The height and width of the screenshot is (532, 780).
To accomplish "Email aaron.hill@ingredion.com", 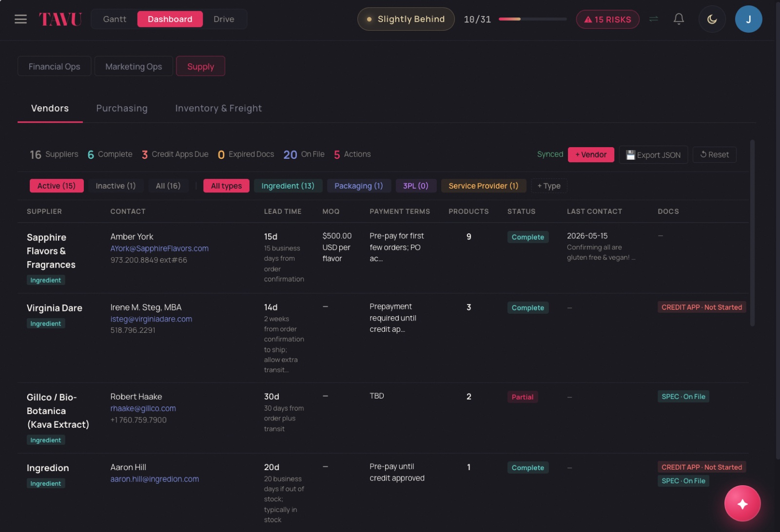I will pyautogui.click(x=155, y=479).
